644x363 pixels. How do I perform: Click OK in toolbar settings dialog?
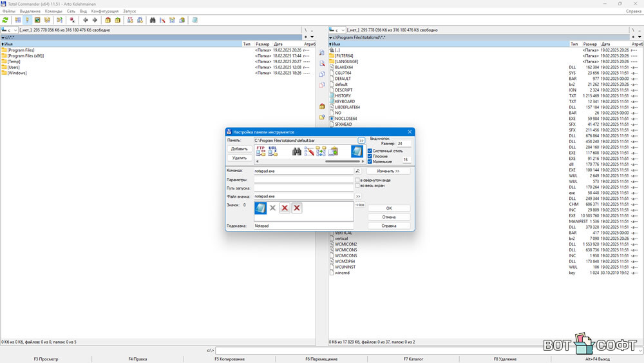click(389, 208)
